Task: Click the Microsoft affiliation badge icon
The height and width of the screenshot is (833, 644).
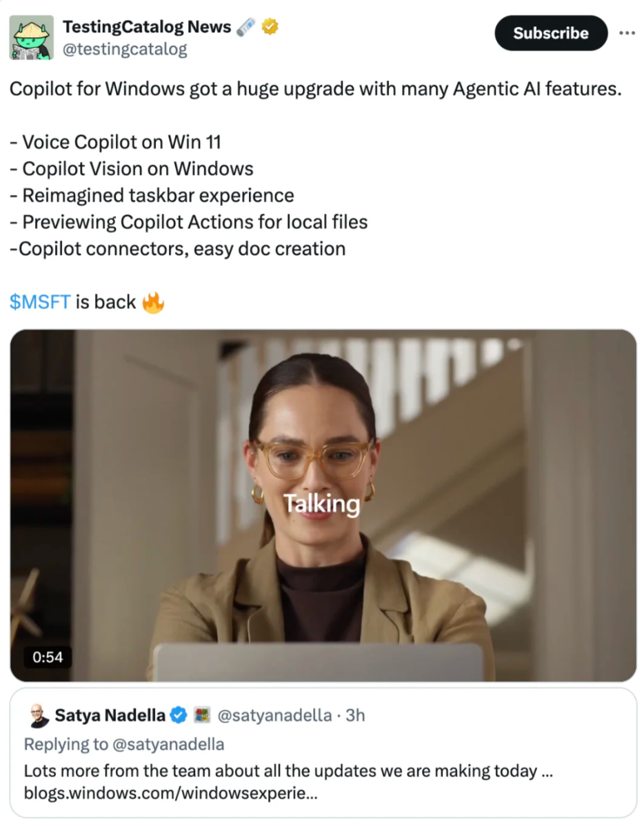Action: point(201,716)
